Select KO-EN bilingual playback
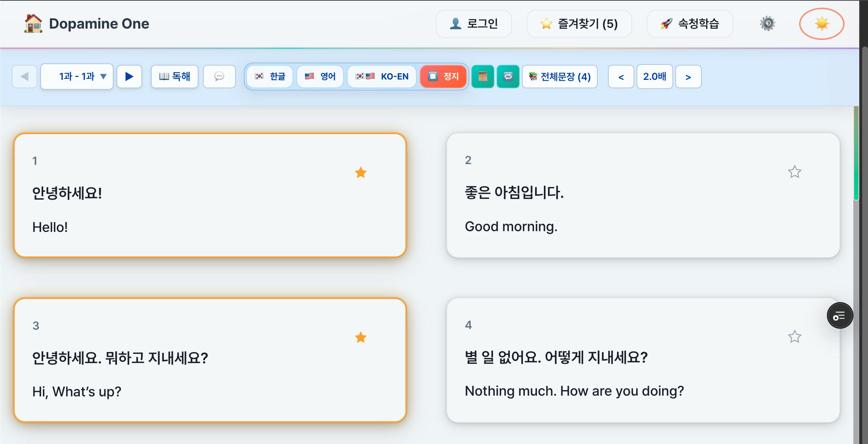 [x=382, y=77]
